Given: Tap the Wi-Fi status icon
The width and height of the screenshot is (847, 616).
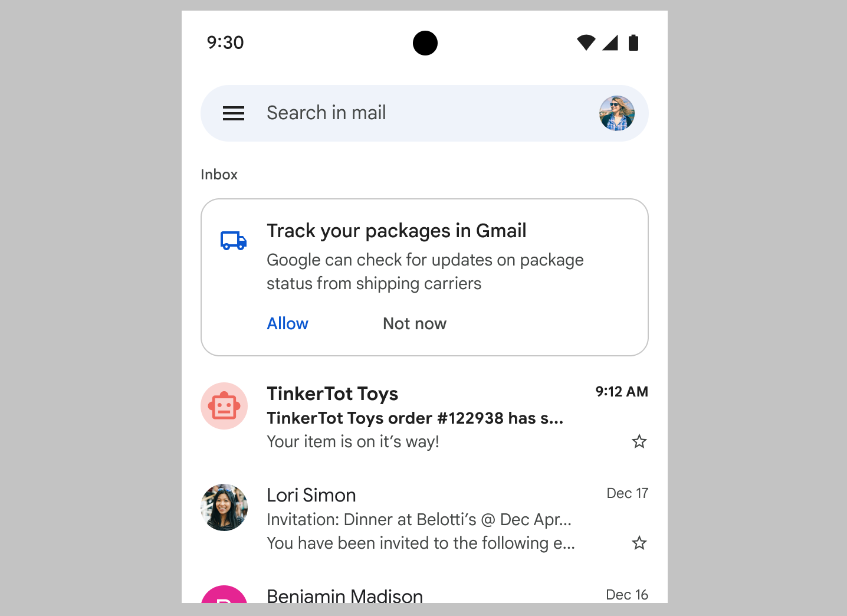Looking at the screenshot, I should tap(586, 42).
